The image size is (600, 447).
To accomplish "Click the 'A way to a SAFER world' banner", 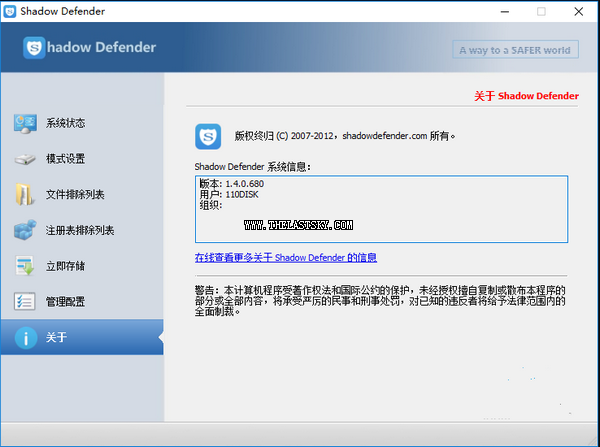I will point(515,50).
